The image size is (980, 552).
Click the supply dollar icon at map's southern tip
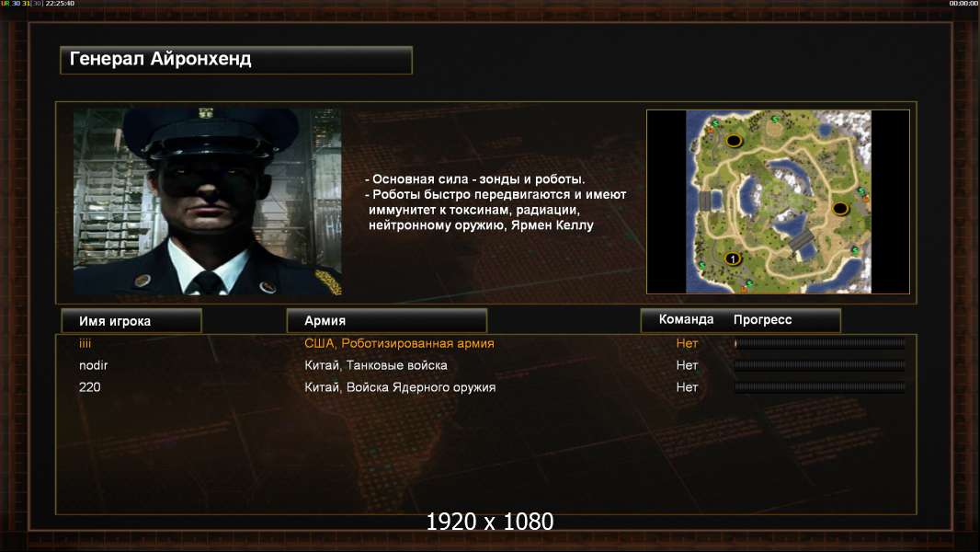[x=749, y=282]
